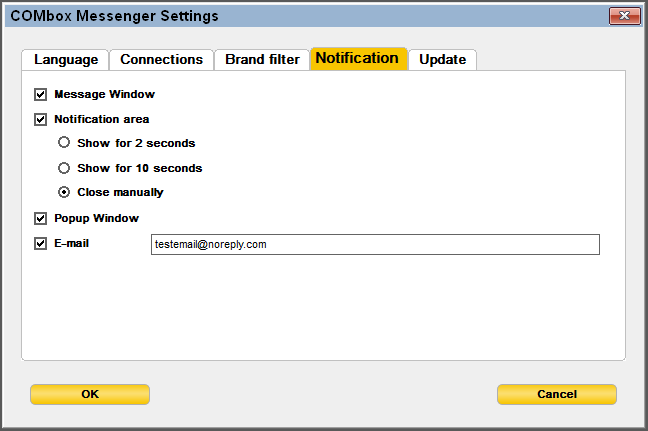This screenshot has width=648, height=431.
Task: Open the Connections tab
Action: coord(162,60)
